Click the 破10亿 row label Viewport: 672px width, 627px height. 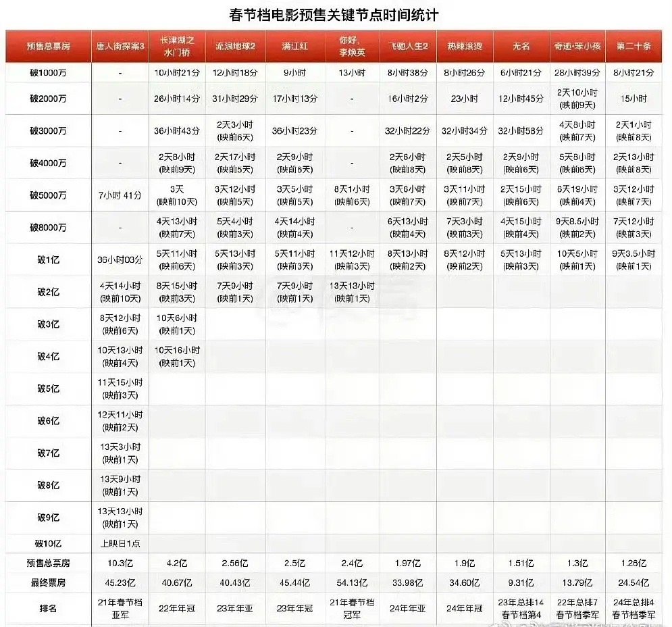[48, 544]
